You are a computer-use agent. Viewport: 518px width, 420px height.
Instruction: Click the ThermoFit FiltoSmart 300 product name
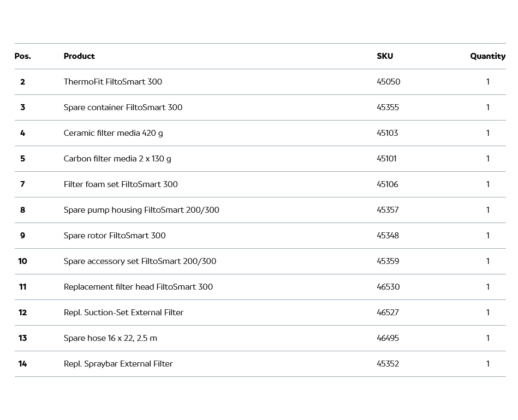(112, 82)
